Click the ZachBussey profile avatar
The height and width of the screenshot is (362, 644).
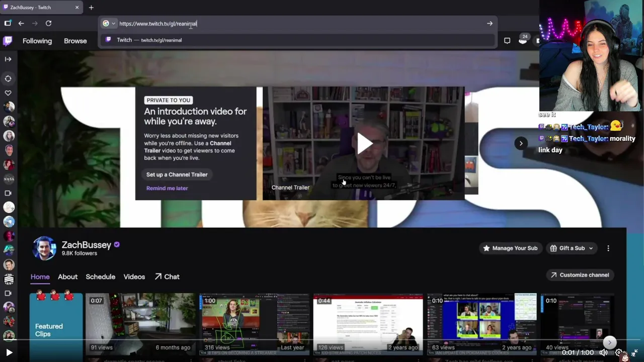pos(44,248)
